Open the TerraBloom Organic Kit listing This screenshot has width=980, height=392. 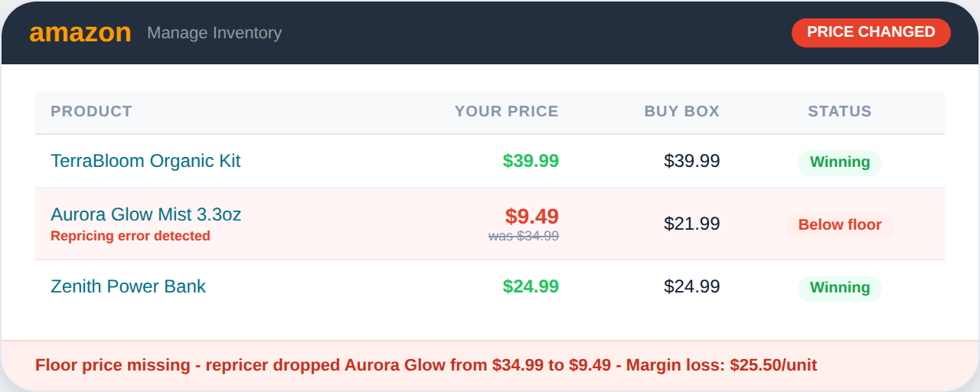(x=145, y=161)
